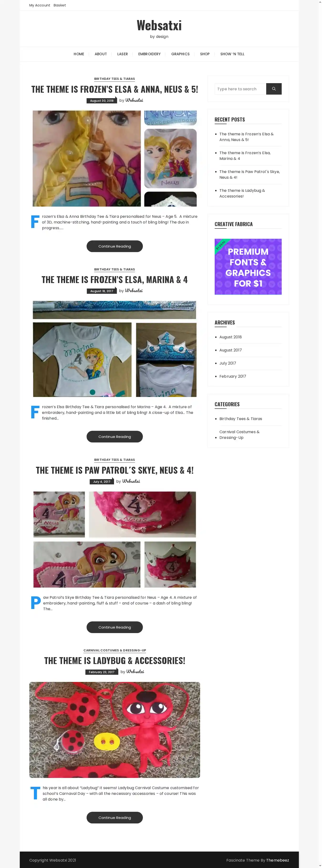
Task: Continue Reading the Frozen Elsa & Anna post
Action: pos(115,246)
